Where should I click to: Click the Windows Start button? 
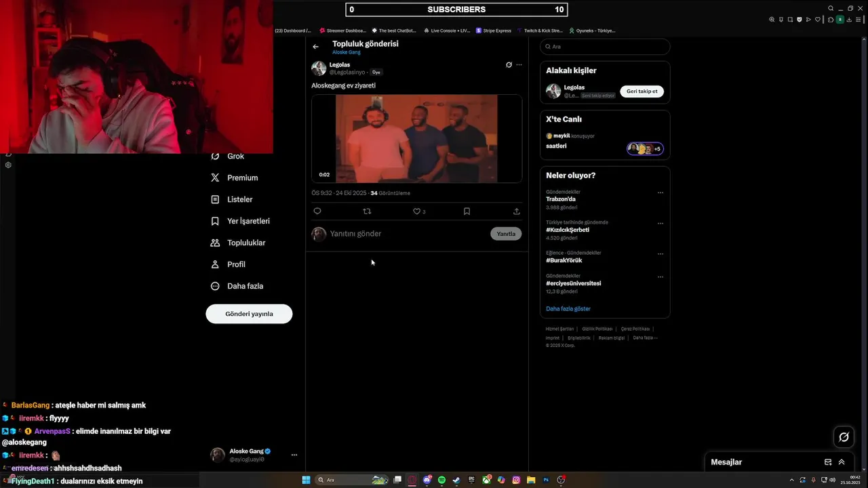(306, 480)
